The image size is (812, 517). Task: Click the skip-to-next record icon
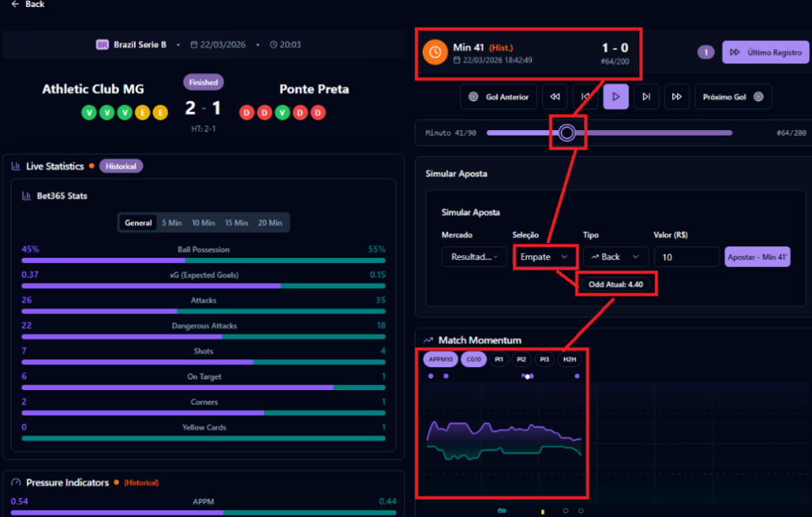click(646, 97)
